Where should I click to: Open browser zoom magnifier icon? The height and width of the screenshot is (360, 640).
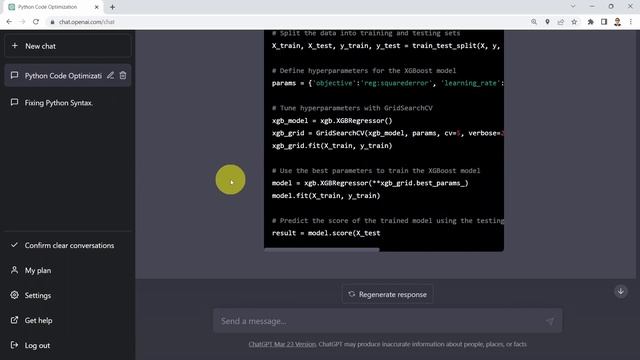tap(534, 22)
